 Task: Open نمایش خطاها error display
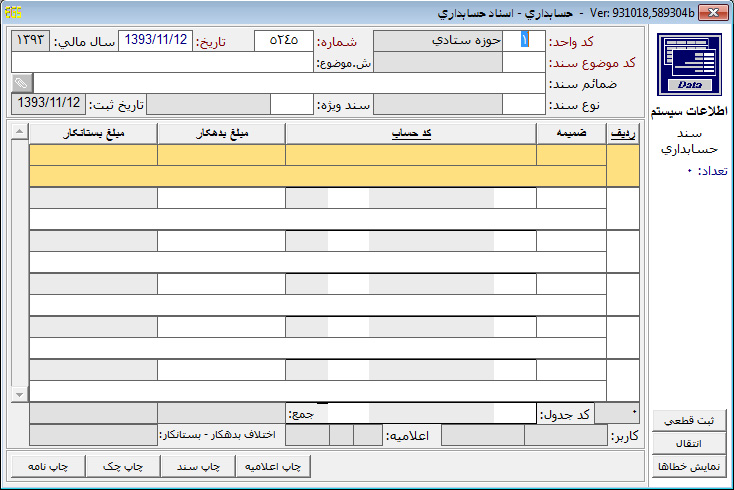[689, 466]
